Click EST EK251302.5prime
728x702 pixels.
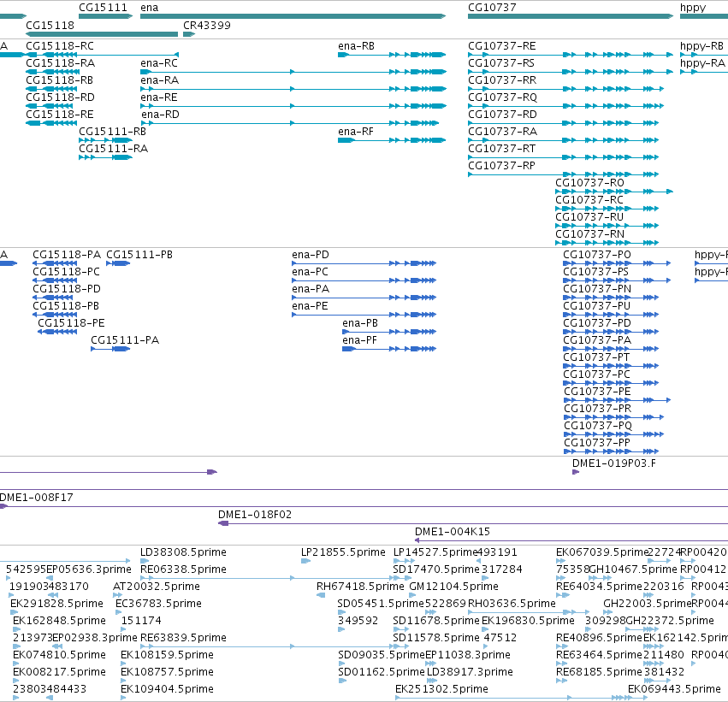(x=441, y=689)
